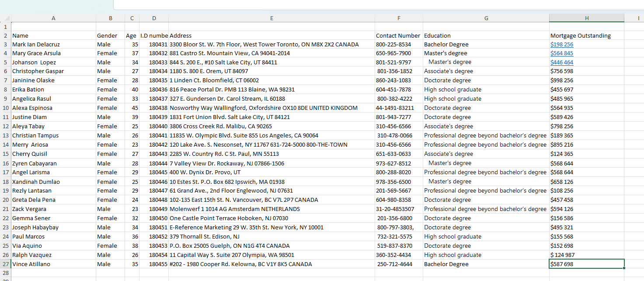Select the $587 698 mortgage cell
The width and height of the screenshot is (644, 281).
coord(587,264)
